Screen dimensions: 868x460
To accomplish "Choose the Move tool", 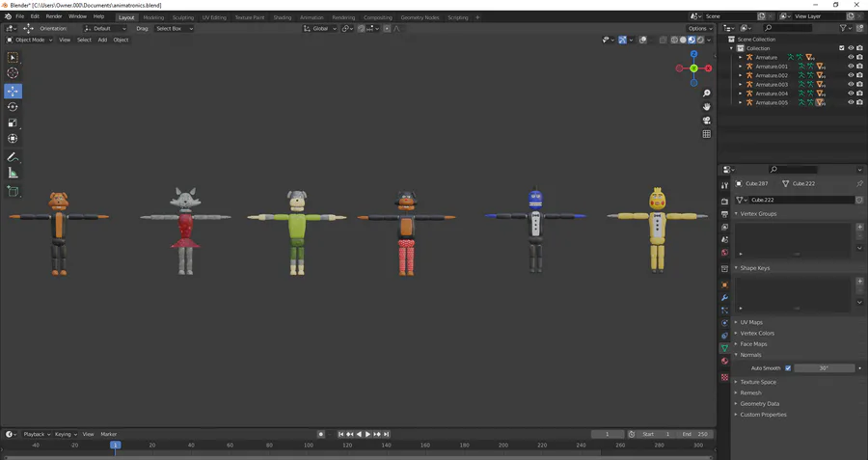I will coord(13,91).
